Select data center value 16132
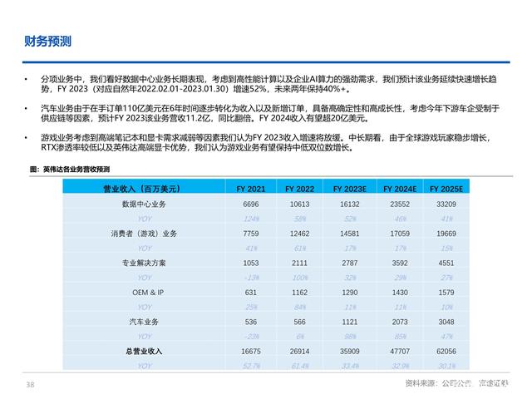 pos(350,204)
